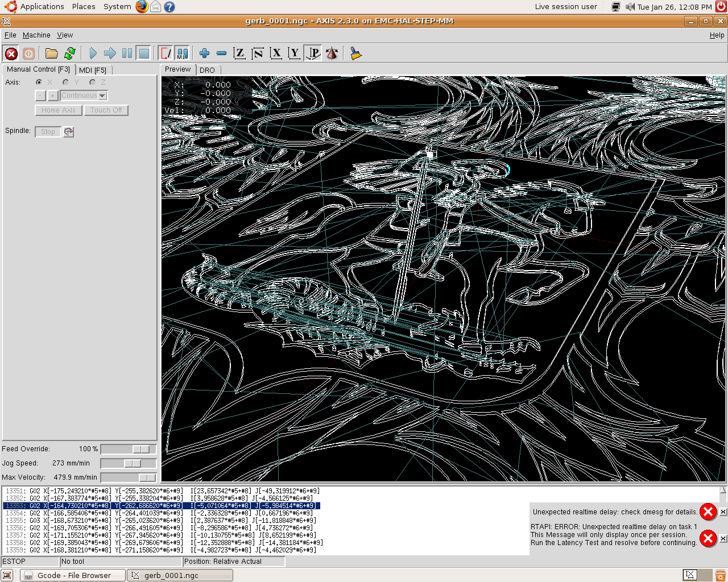
Task: Switch to the MDI [F5] tab
Action: click(93, 70)
